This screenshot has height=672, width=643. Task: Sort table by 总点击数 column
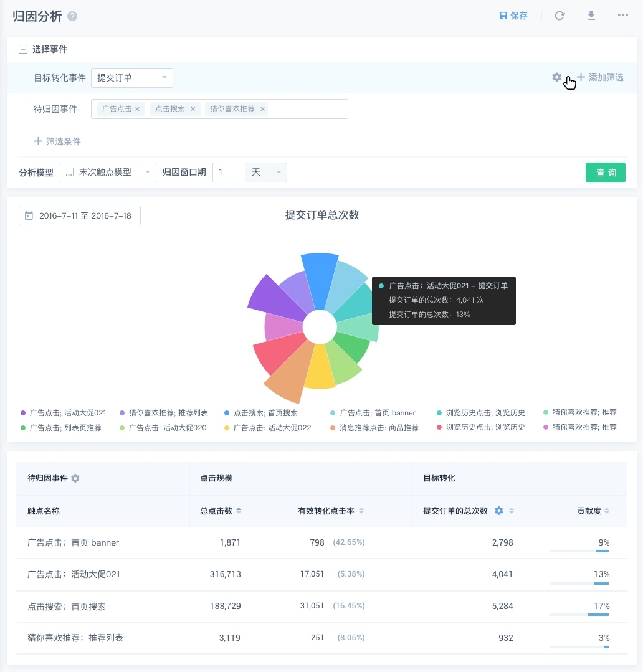221,511
